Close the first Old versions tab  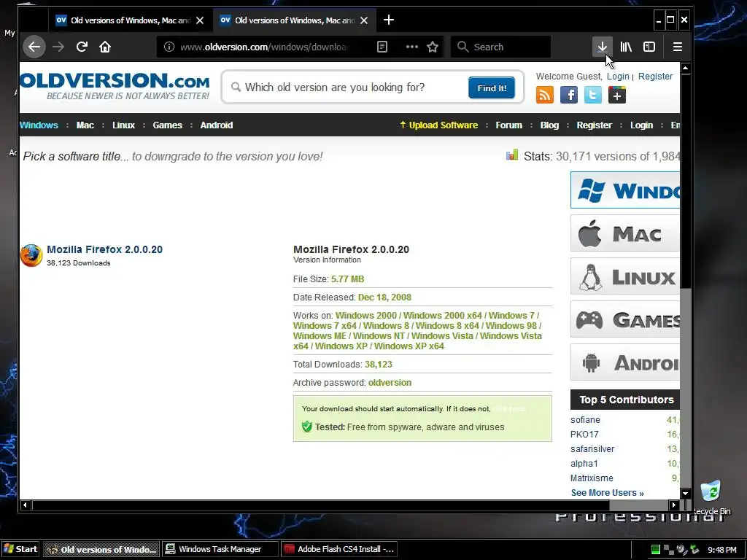(200, 20)
